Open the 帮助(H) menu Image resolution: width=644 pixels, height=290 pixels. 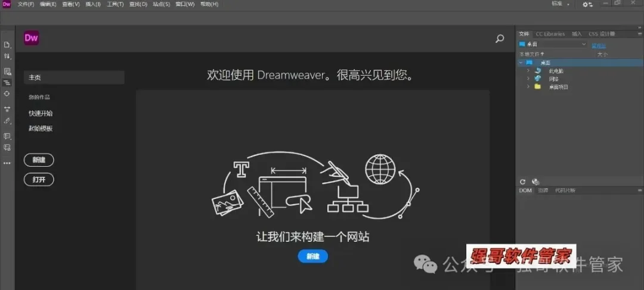pyautogui.click(x=209, y=4)
